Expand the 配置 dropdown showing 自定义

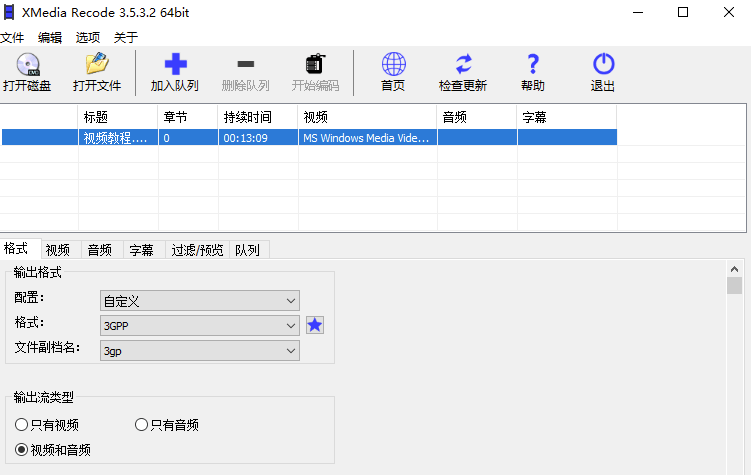[x=200, y=301]
